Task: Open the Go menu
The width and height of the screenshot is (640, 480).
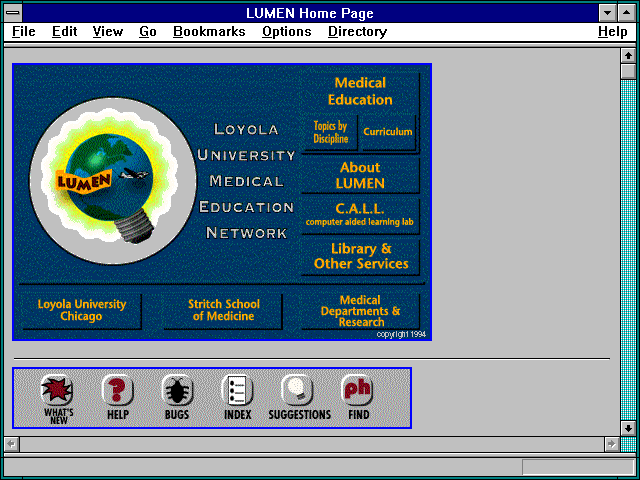Action: (x=148, y=31)
